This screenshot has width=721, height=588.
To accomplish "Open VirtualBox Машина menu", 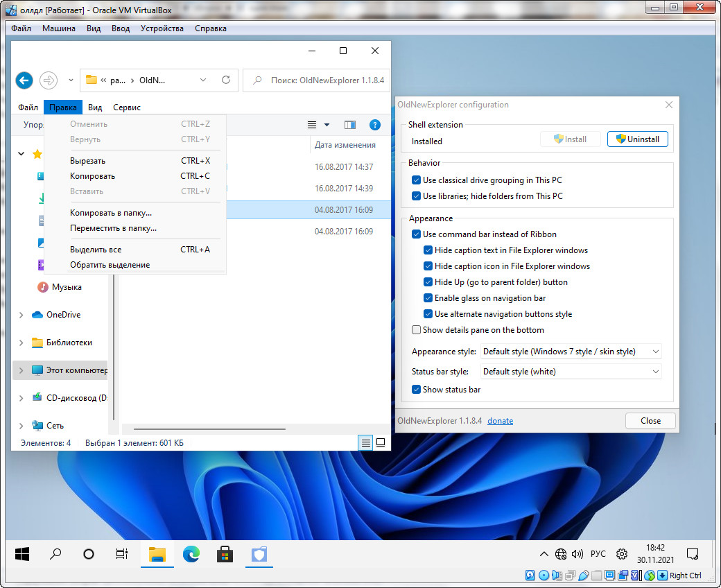I will (59, 28).
